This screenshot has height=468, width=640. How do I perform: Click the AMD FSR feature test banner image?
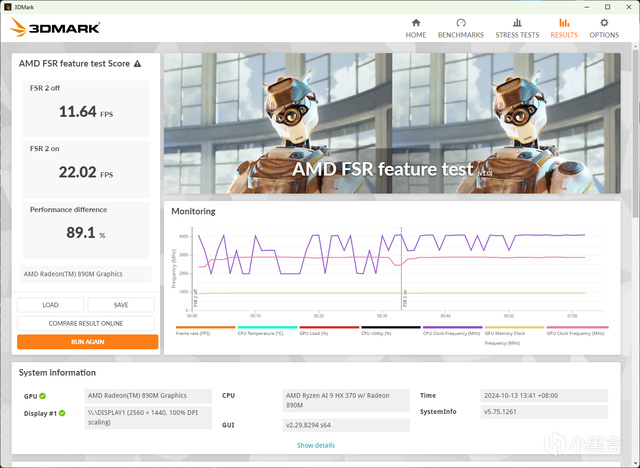click(392, 123)
